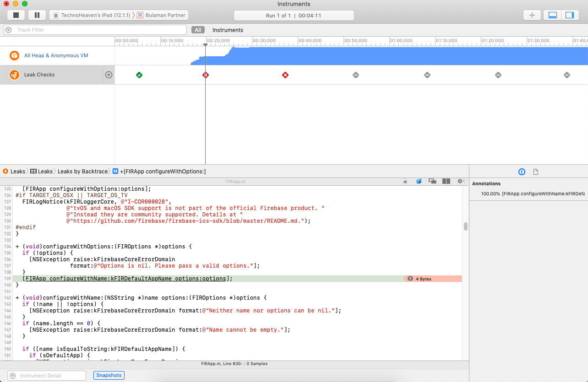The image size is (588, 382).
Task: Click the gear icon in the source view toolbar
Action: [x=460, y=181]
